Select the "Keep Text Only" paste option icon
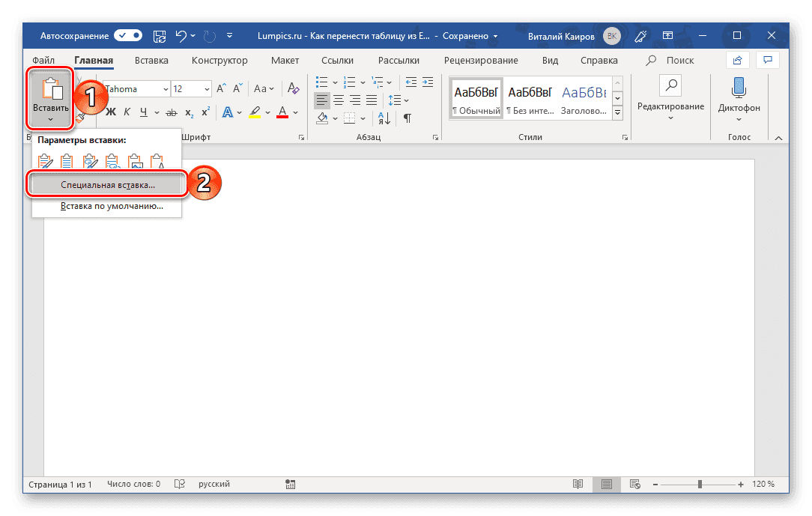This screenshot has height=516, width=812. click(x=157, y=160)
